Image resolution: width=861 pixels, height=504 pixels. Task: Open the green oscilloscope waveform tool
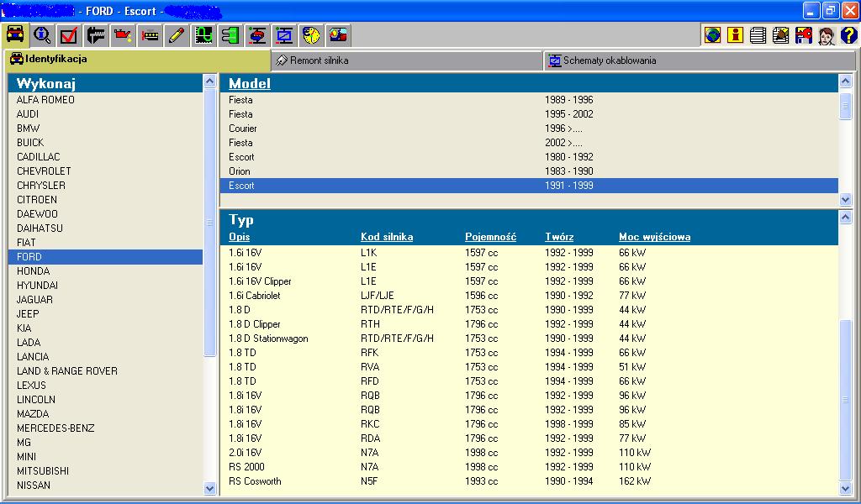[x=203, y=35]
